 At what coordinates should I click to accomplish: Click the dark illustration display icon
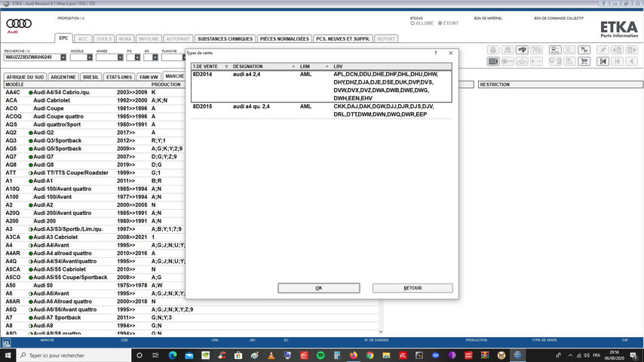click(493, 61)
